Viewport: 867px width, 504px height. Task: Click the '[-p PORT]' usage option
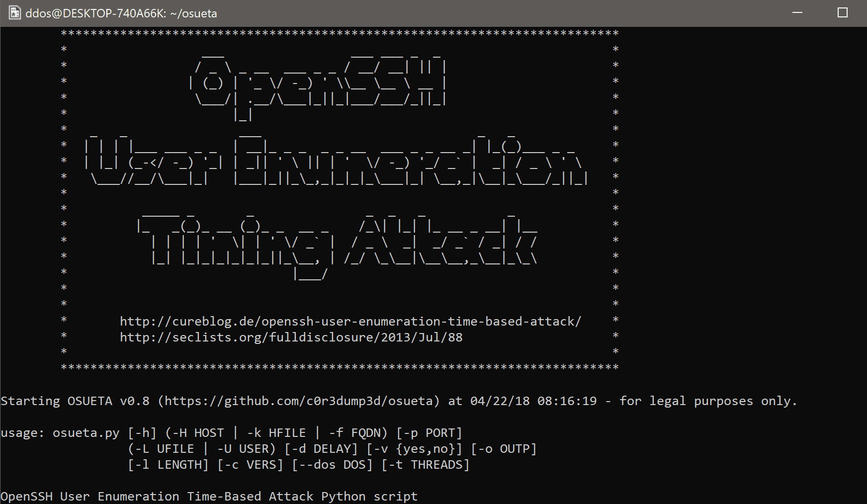[430, 433]
